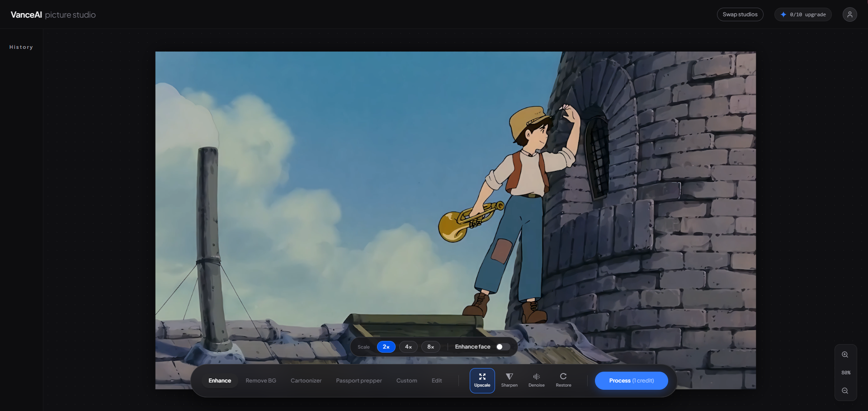Zoom in on the canvas
The image size is (868, 411).
click(845, 354)
